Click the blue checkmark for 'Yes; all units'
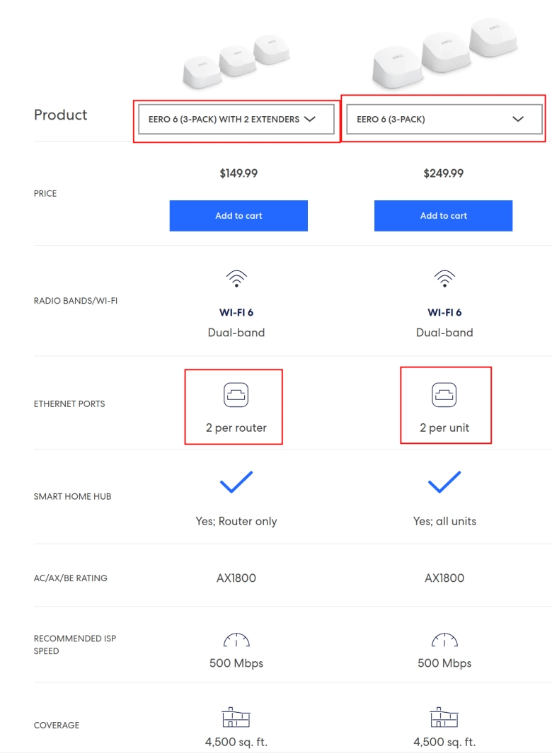The height and width of the screenshot is (756, 552). [x=444, y=483]
